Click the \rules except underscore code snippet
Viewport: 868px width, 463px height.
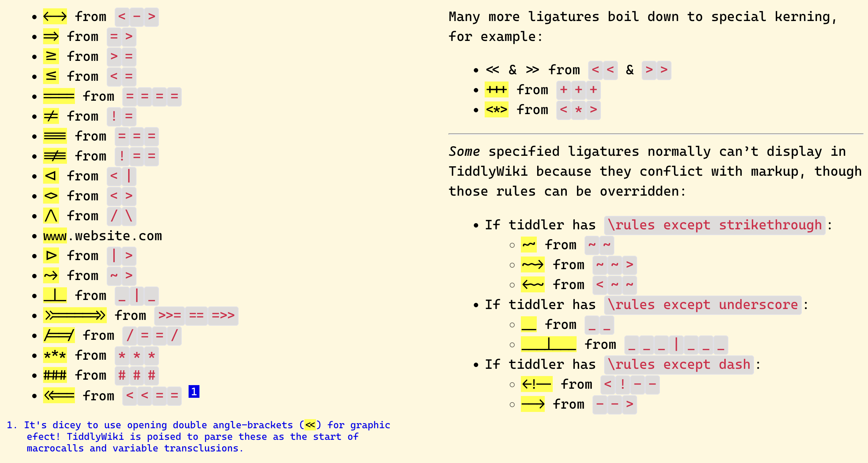pos(703,305)
